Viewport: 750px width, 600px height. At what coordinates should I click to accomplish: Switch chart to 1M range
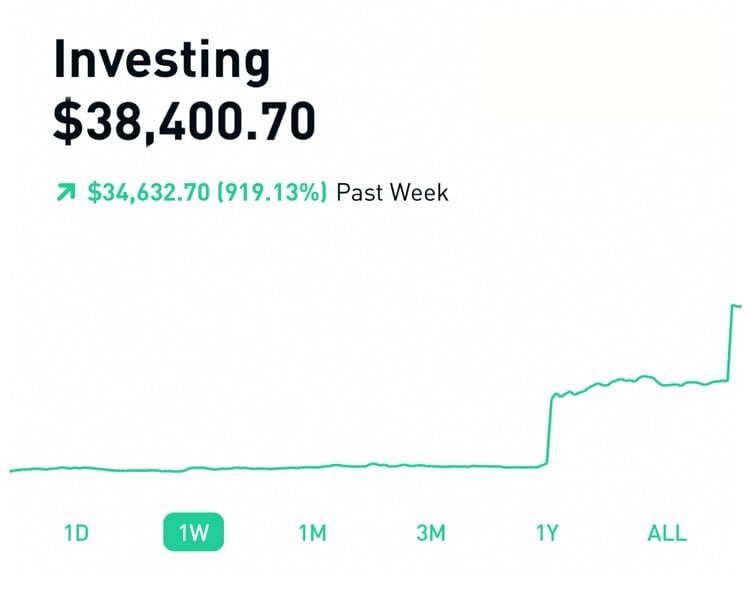(x=312, y=532)
